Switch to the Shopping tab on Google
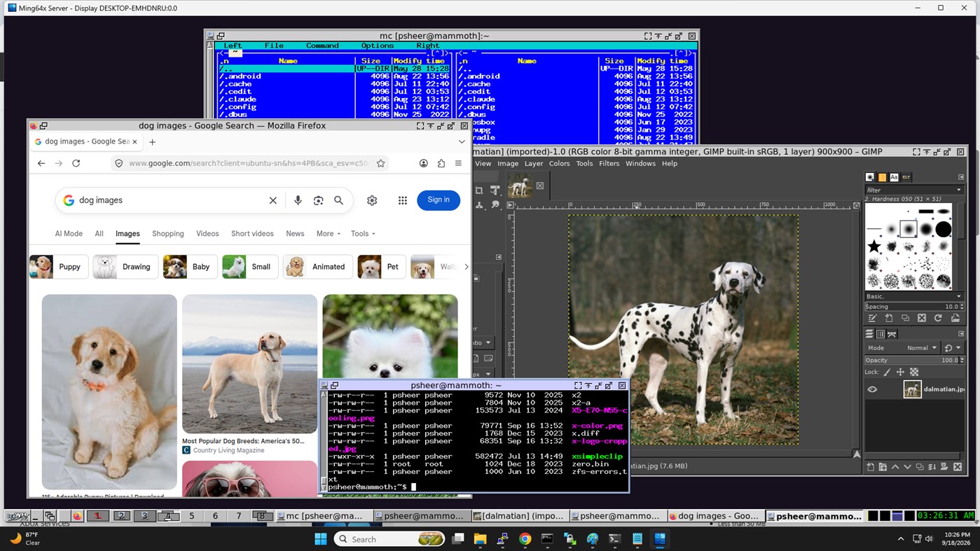 click(168, 234)
